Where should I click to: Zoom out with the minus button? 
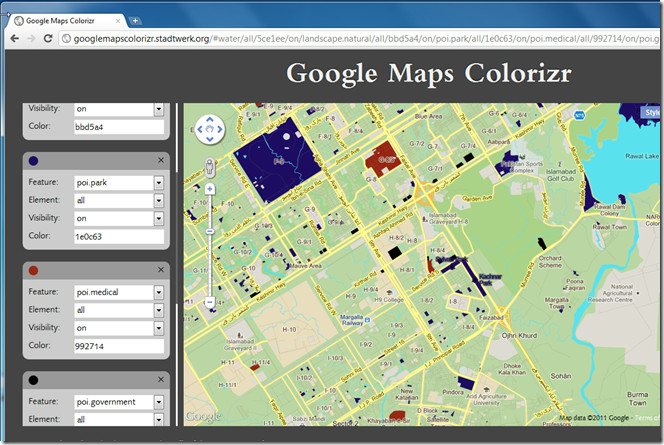click(x=210, y=301)
